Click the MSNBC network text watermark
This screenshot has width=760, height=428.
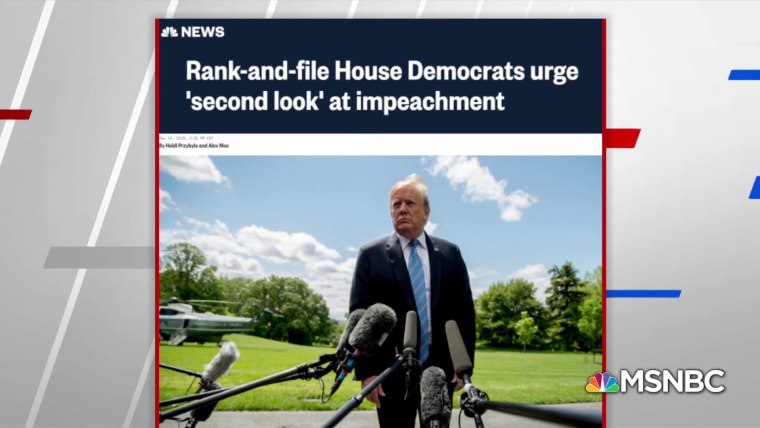(673, 381)
